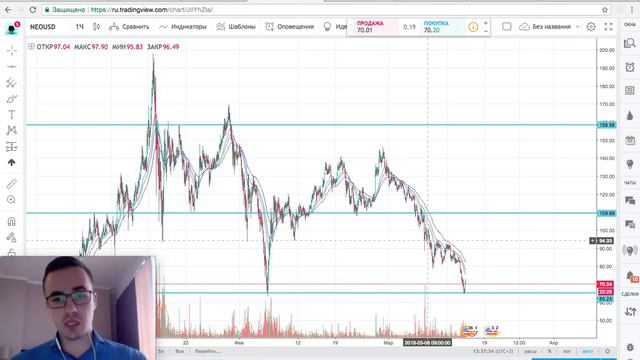The height and width of the screenshot is (360, 640).
Task: Click the ПРОДАЖА sell price button
Action: coord(375,27)
